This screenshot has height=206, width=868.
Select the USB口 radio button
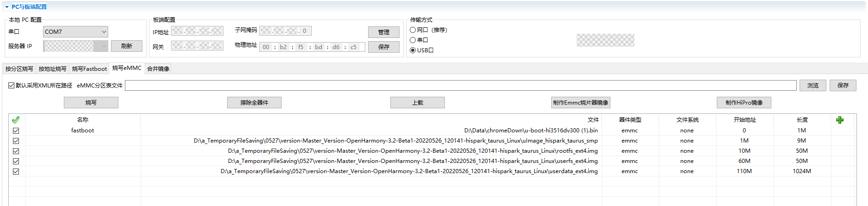pyautogui.click(x=412, y=50)
